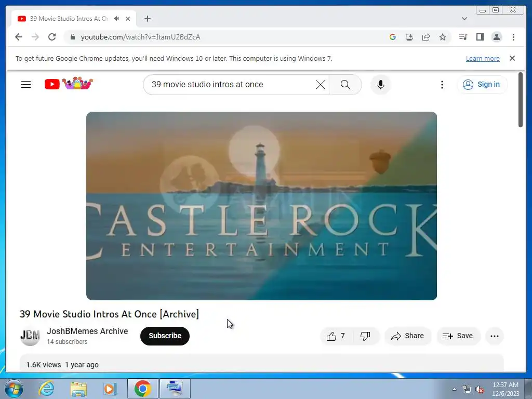Select the address bar URL
The image size is (532, 399).
point(140,37)
